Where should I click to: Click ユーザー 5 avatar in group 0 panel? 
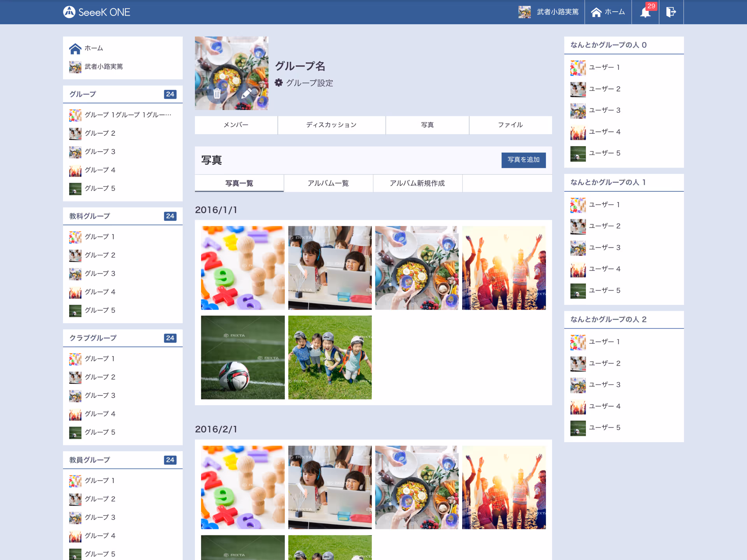click(578, 154)
